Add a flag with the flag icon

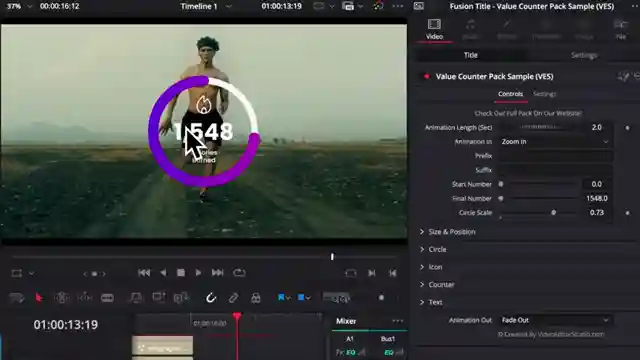(281, 298)
